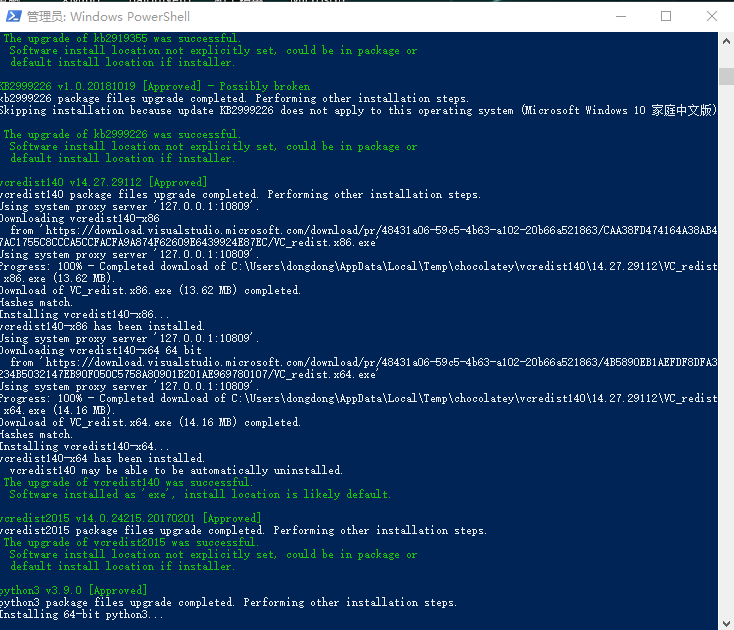Click 'vcredist140-x64 has been installed.'
Image resolution: width=734 pixels, height=630 pixels.
(102, 458)
